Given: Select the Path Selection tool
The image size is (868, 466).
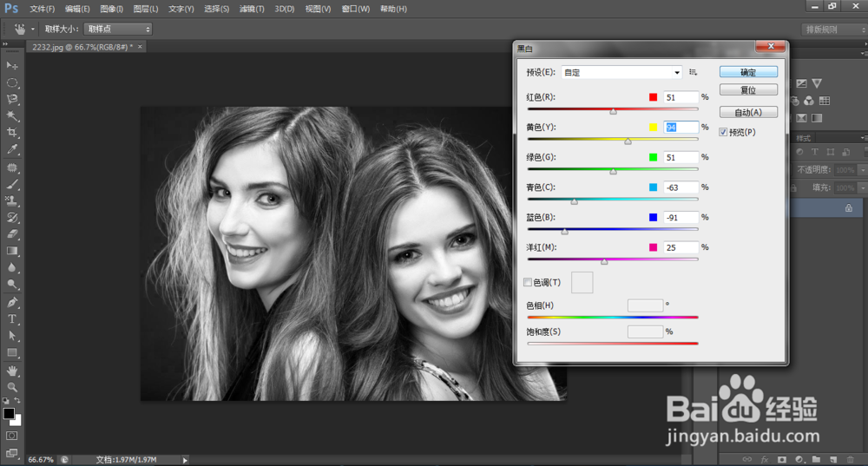Looking at the screenshot, I should pos(11,335).
